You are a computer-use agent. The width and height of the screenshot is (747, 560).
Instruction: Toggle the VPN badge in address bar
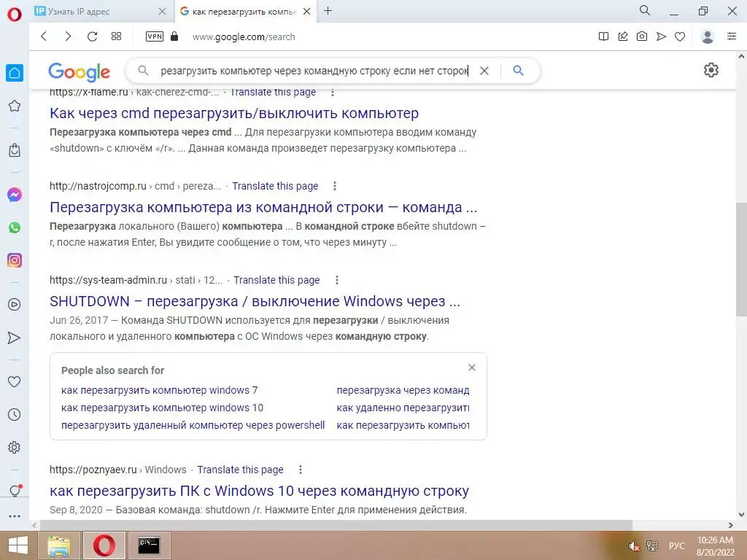(x=155, y=36)
